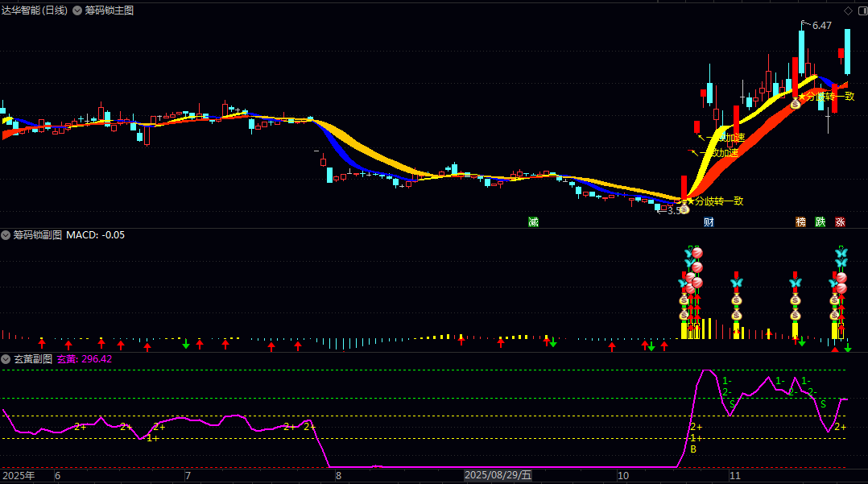Click the 达华智能(日线) stock title

click(35, 10)
